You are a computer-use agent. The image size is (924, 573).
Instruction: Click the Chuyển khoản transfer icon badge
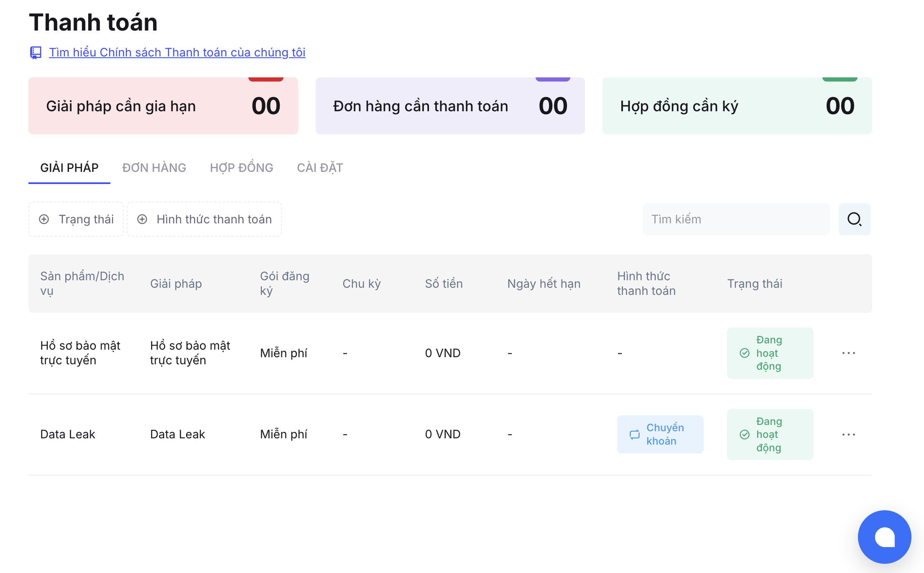pos(635,435)
